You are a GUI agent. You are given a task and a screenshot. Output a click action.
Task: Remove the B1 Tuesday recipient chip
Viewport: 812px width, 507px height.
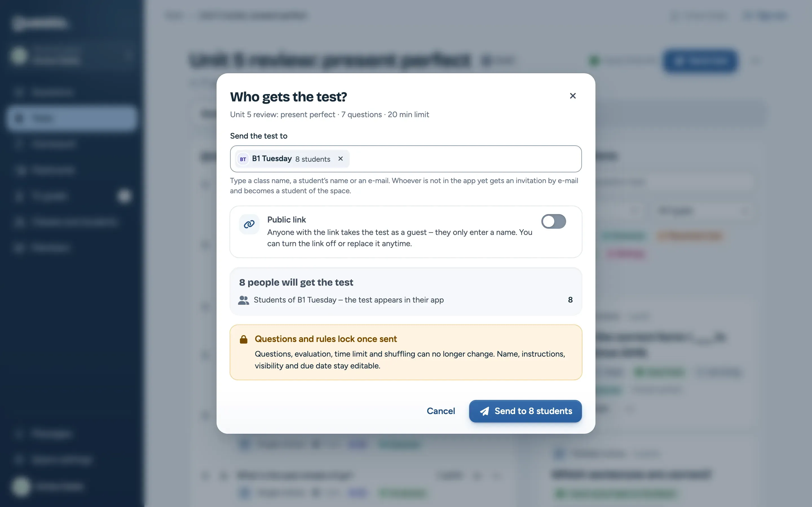pos(341,159)
